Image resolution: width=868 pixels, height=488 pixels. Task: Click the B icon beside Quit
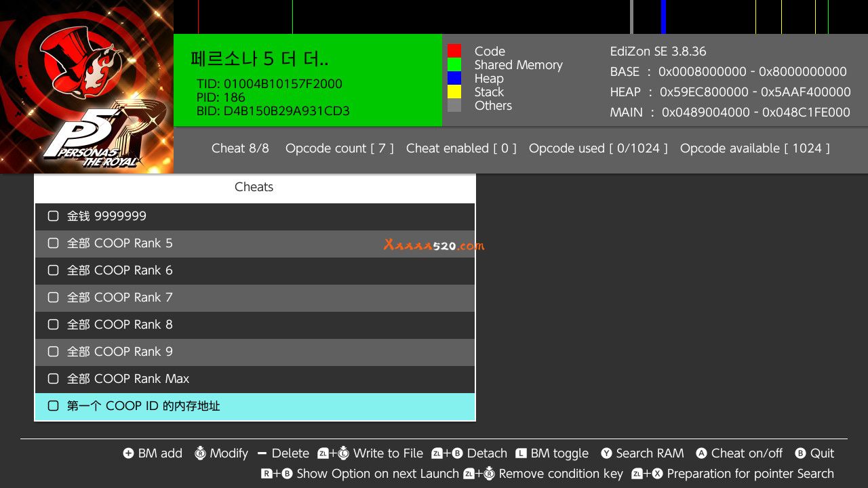(800, 453)
